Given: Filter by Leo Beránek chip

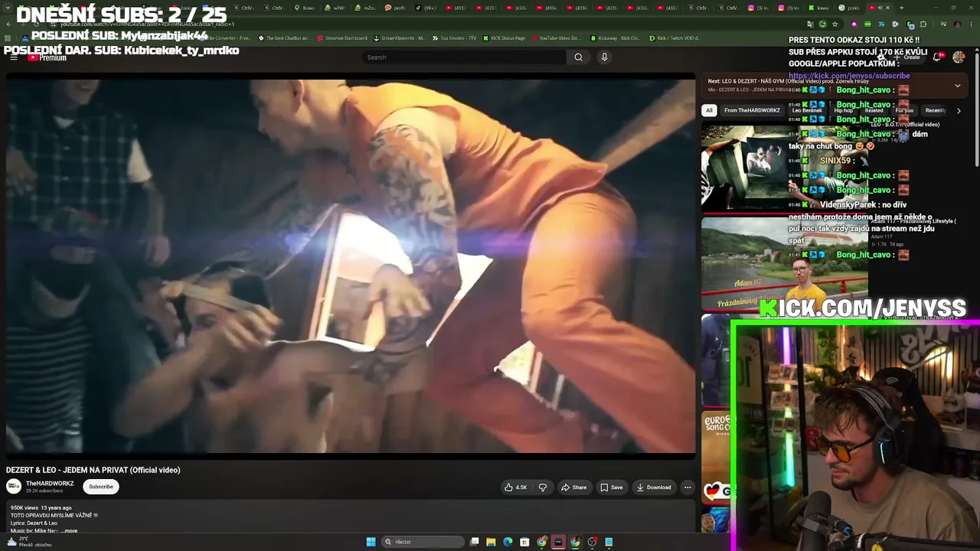Looking at the screenshot, I should click(807, 110).
